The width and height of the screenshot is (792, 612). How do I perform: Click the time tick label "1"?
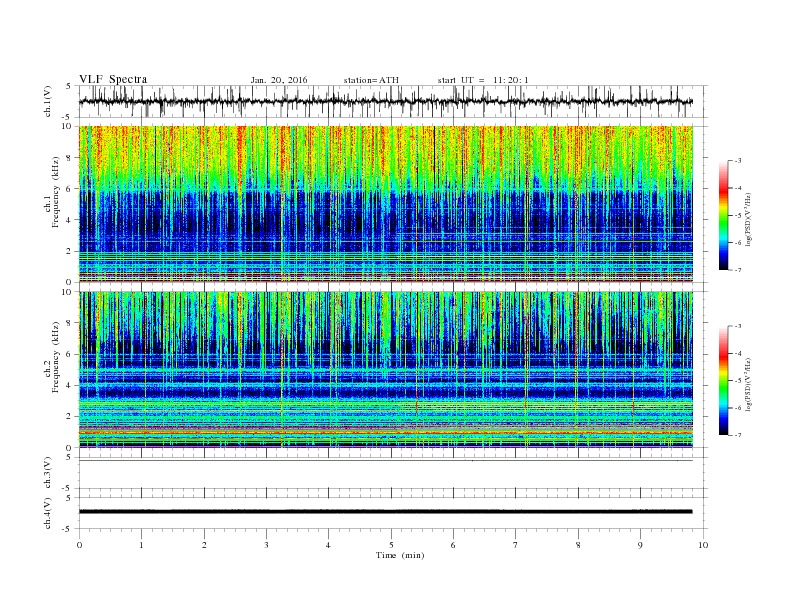point(141,545)
